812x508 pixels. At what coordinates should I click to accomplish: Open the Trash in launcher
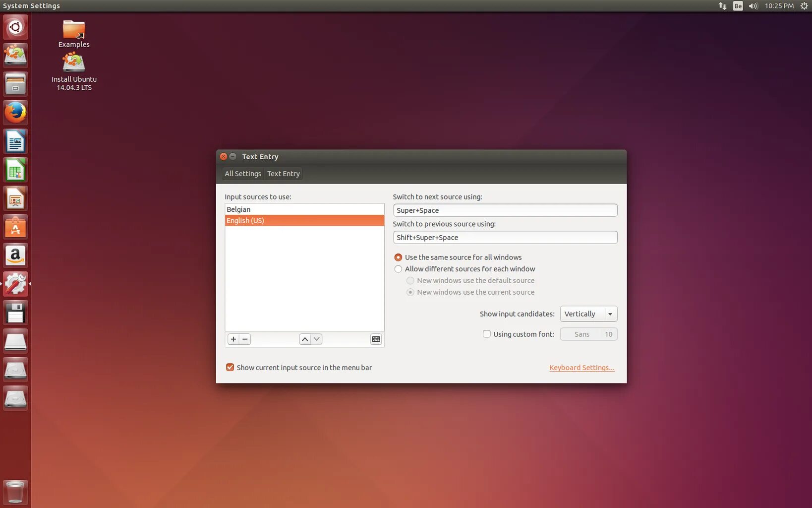[15, 492]
